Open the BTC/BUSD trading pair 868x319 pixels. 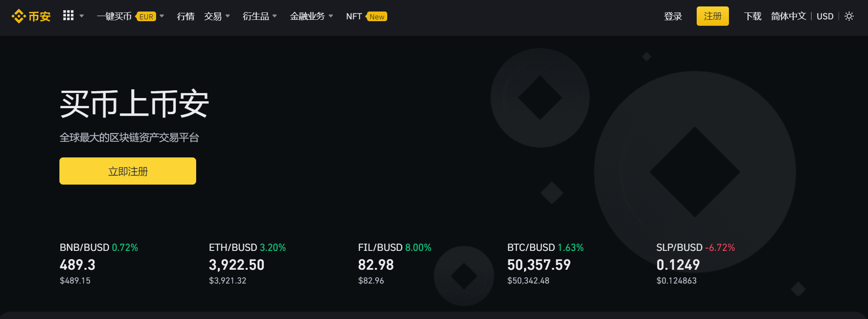pyautogui.click(x=531, y=248)
